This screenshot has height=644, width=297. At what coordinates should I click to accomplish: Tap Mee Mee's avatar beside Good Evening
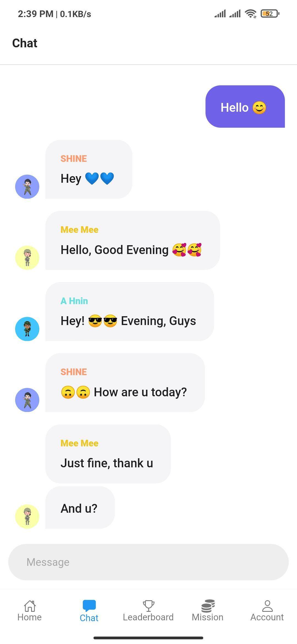[27, 258]
